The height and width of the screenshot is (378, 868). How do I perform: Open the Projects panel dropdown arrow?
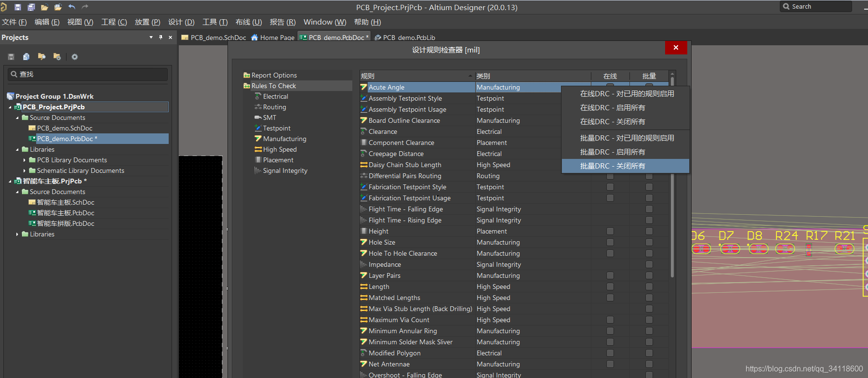[x=151, y=37]
